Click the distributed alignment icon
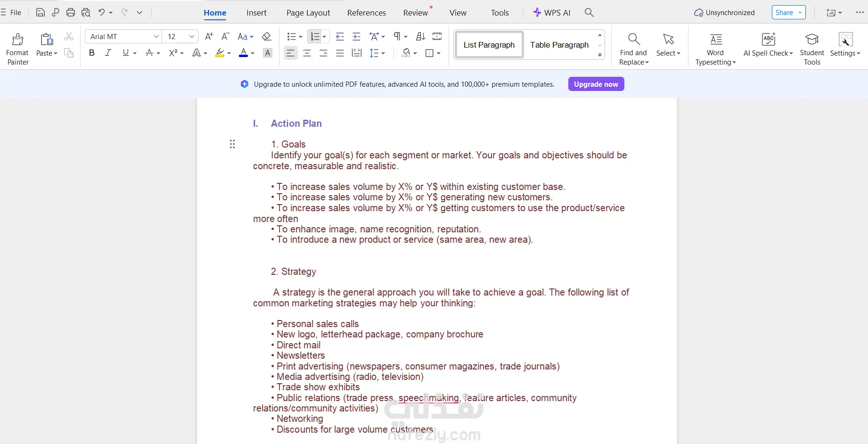 357,53
